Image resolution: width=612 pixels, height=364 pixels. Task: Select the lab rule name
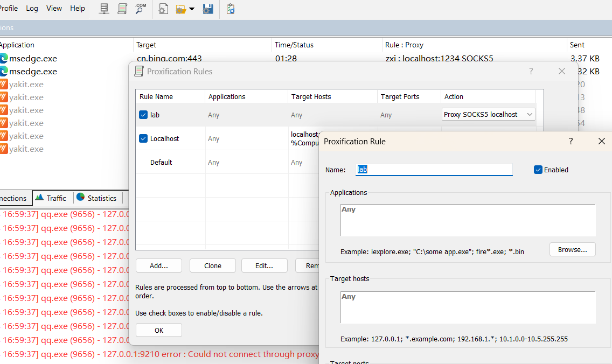click(x=155, y=115)
